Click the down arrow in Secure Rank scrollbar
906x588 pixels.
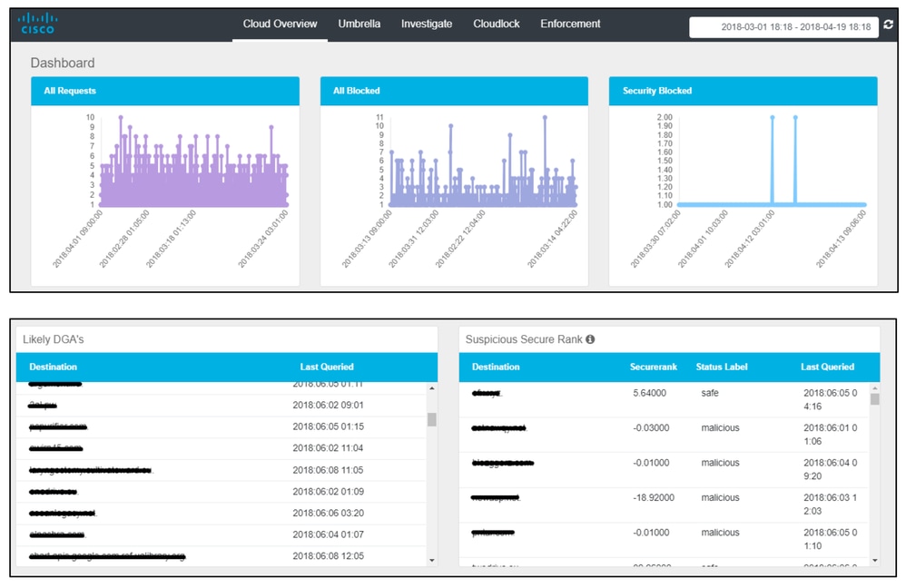click(874, 560)
